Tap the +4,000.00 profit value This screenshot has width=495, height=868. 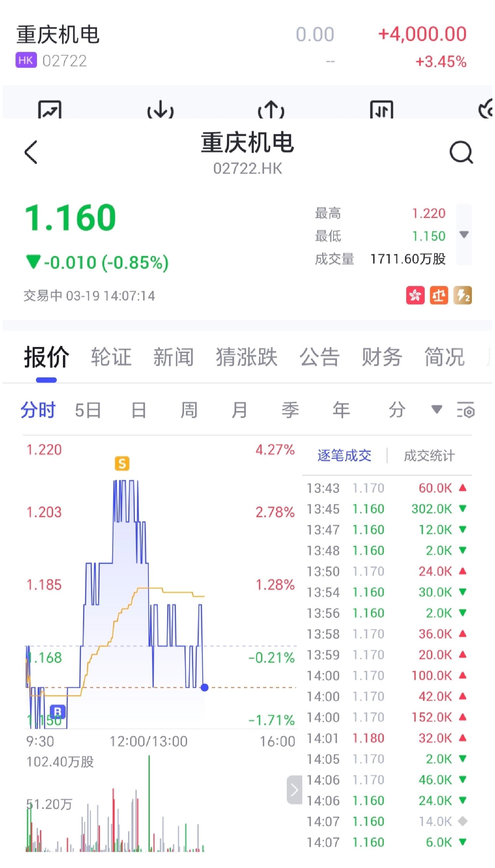422,34
